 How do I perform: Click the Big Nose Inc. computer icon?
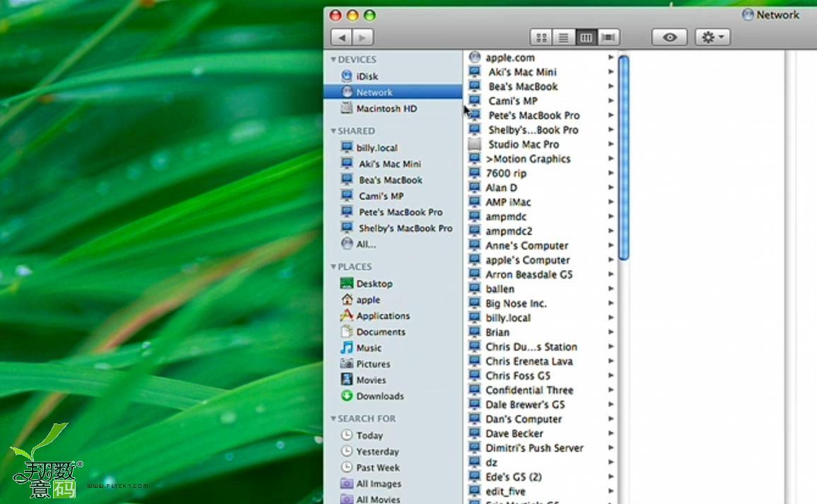pyautogui.click(x=475, y=303)
